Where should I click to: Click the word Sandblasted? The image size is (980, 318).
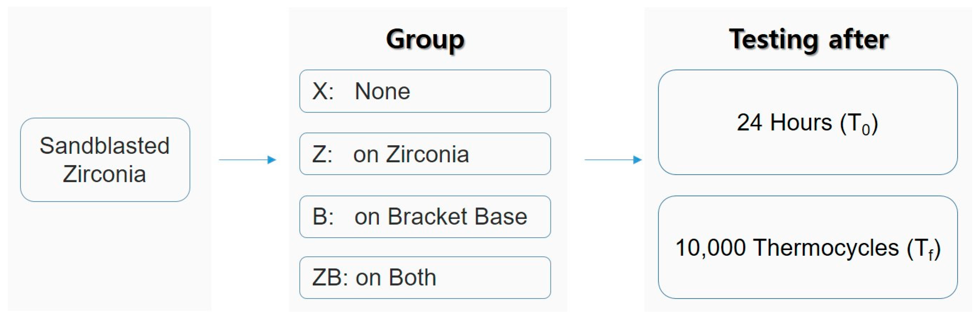coord(105,146)
